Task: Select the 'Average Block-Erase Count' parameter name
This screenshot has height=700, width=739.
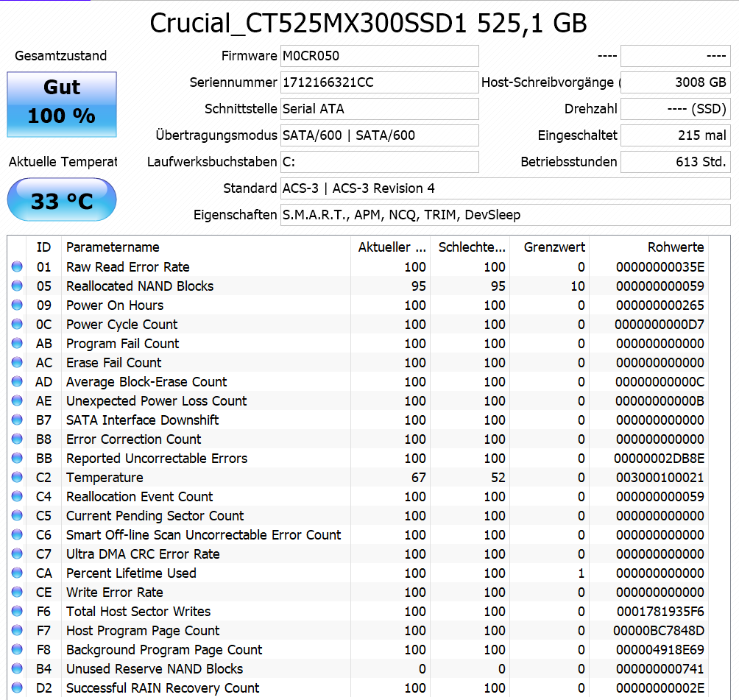Action: pyautogui.click(x=146, y=382)
